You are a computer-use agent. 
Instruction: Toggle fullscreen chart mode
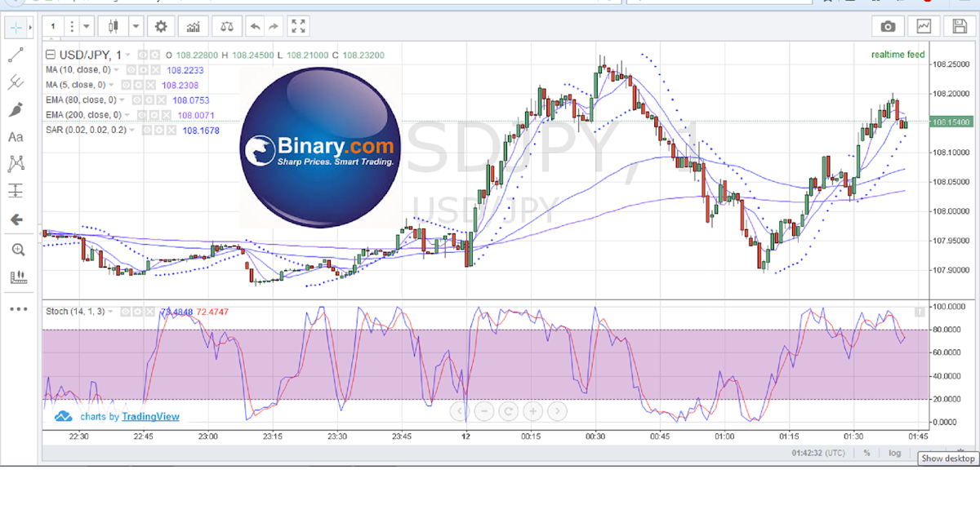(x=299, y=27)
